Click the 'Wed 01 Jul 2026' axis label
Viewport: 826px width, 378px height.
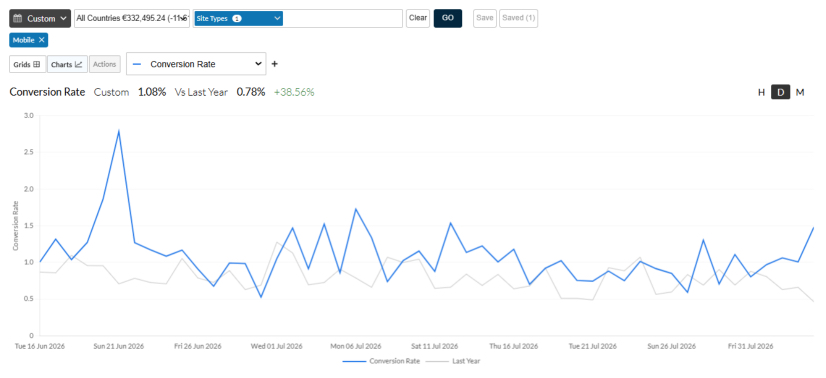pos(277,346)
